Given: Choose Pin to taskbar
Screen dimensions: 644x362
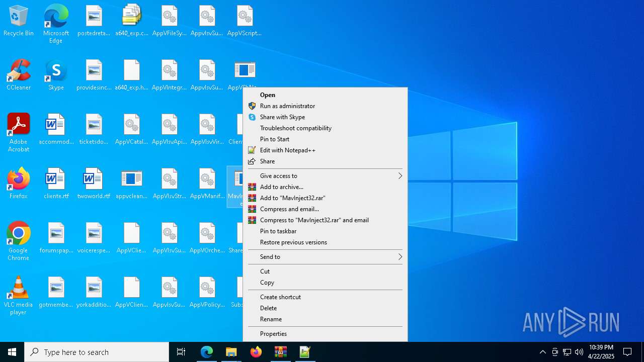Looking at the screenshot, I should 325,231.
